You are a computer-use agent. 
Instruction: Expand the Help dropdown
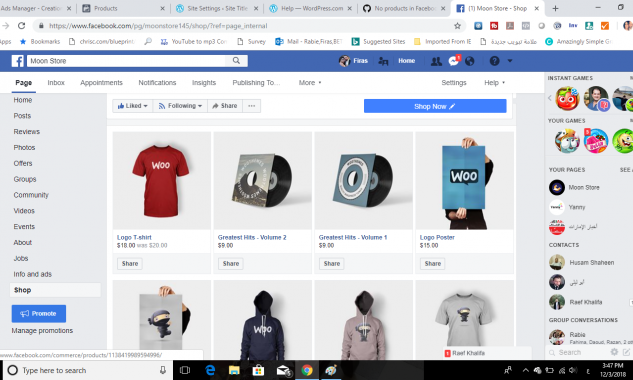495,83
